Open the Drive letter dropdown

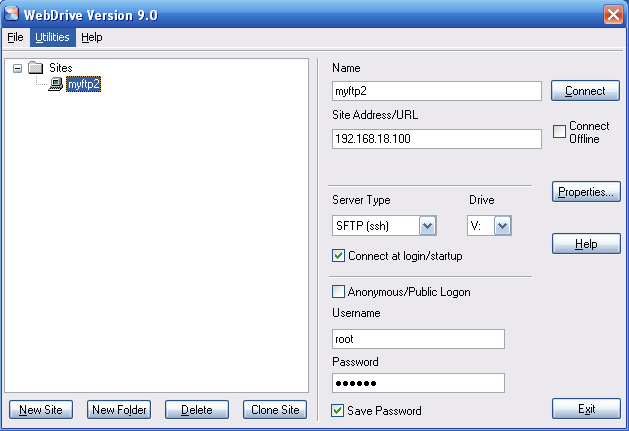502,226
